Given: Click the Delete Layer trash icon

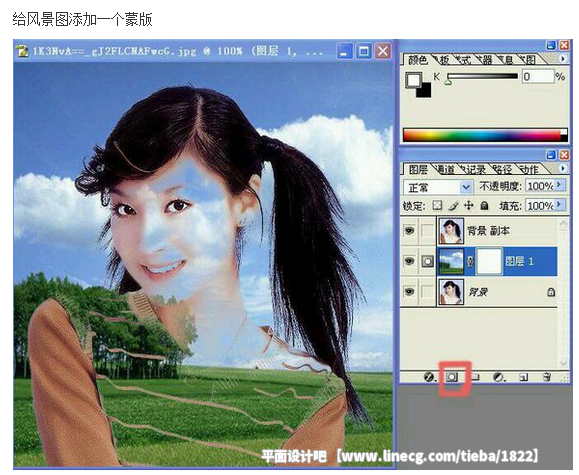Looking at the screenshot, I should click(x=547, y=377).
